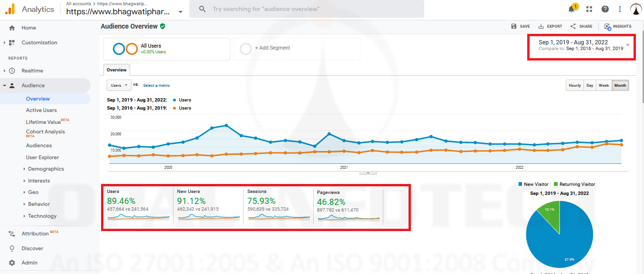
Task: Open the User Explorer report
Action: click(x=42, y=157)
